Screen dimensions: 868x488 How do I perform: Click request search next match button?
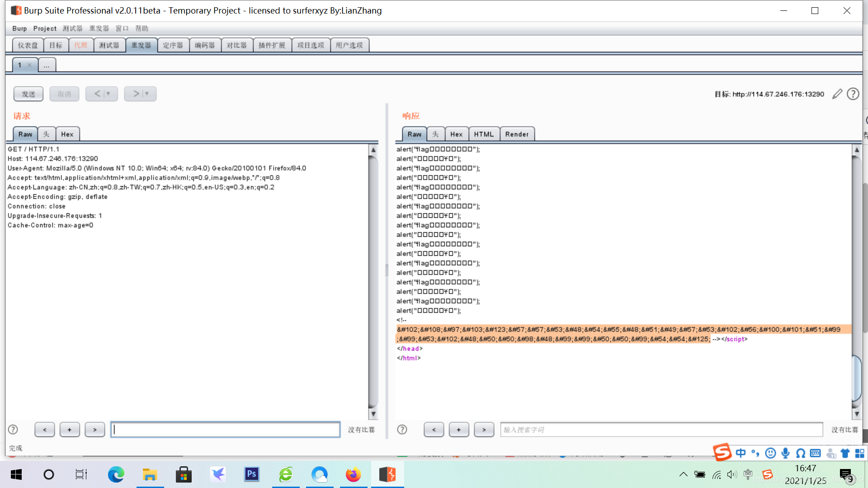coord(95,430)
